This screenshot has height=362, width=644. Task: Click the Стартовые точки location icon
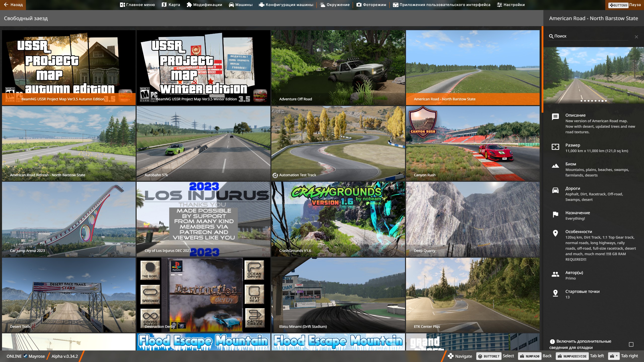555,293
